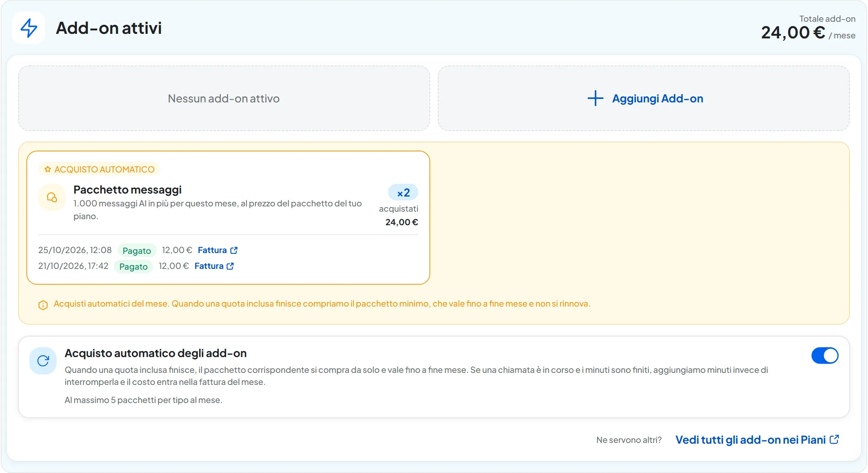Click the ACQUISTO AUTOMATICO label

pos(99,169)
